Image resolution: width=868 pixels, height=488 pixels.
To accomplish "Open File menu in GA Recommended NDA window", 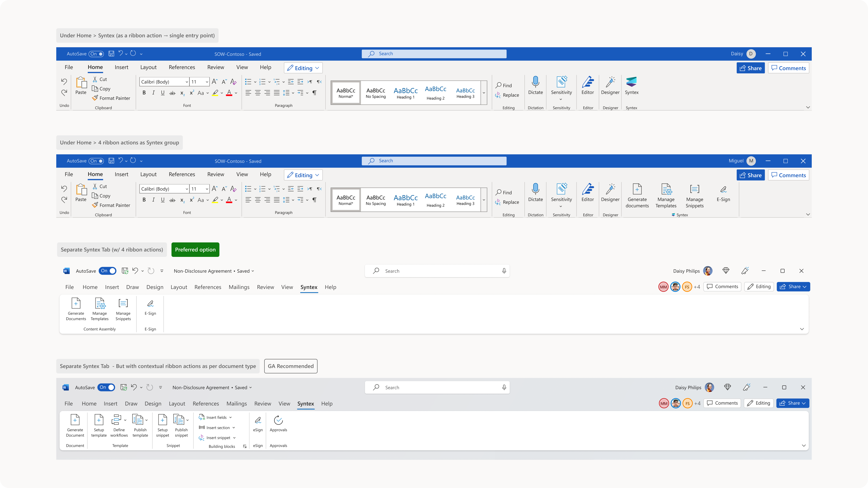I will point(68,404).
